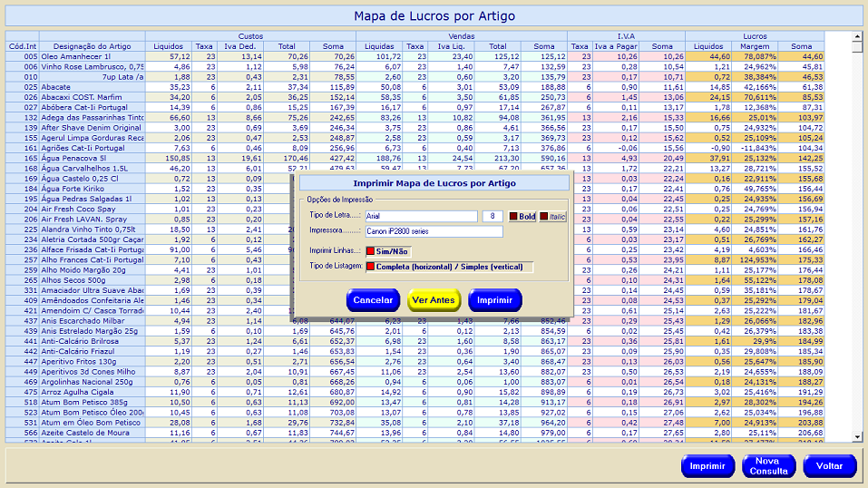868x488 pixels.
Task: Click the scrollbar up arrow
Action: pos(855,37)
